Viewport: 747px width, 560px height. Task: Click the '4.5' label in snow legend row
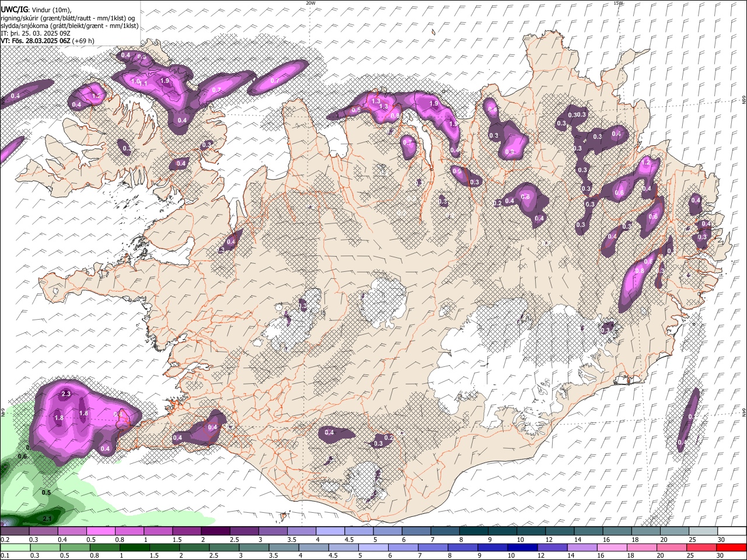tap(349, 540)
